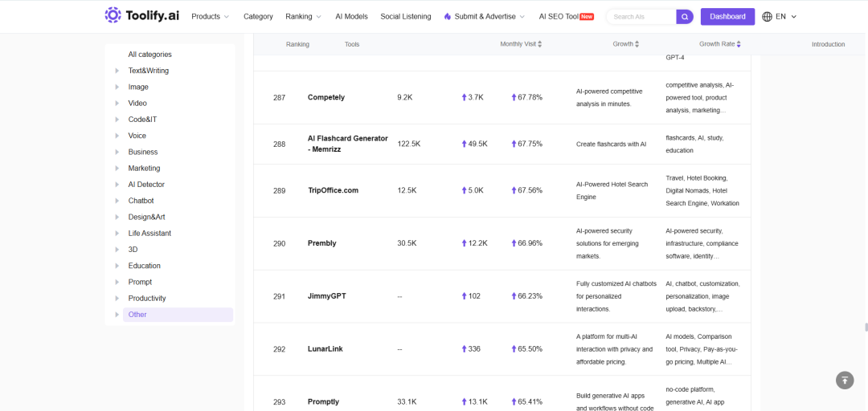The image size is (868, 411).
Task: Click the 33.1K monthly visit value
Action: pos(407,401)
